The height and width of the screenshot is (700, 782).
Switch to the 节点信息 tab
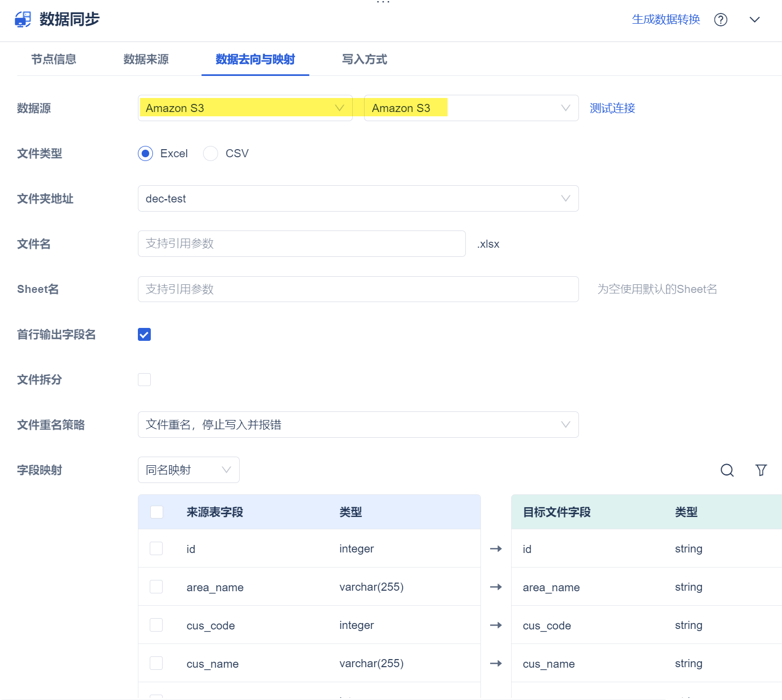tap(54, 59)
